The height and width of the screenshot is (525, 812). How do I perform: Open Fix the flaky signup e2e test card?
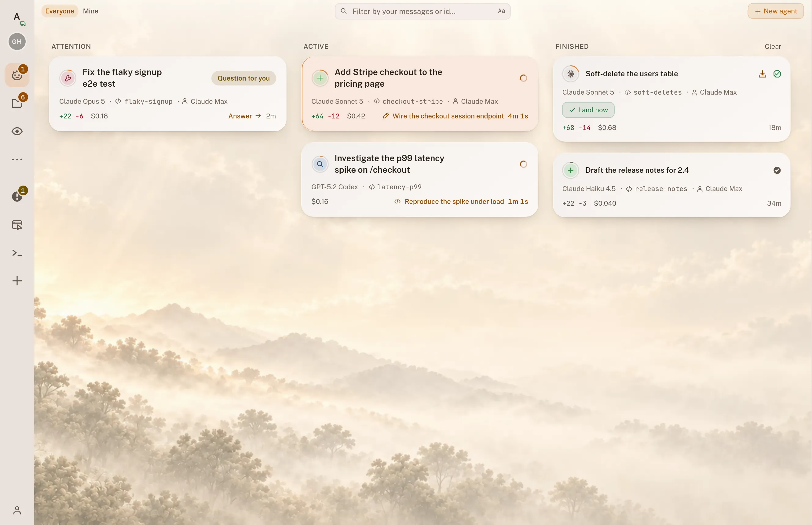pyautogui.click(x=167, y=94)
